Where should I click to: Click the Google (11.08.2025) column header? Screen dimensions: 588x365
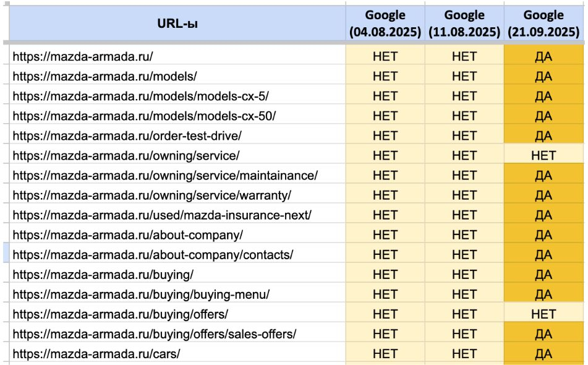click(464, 24)
